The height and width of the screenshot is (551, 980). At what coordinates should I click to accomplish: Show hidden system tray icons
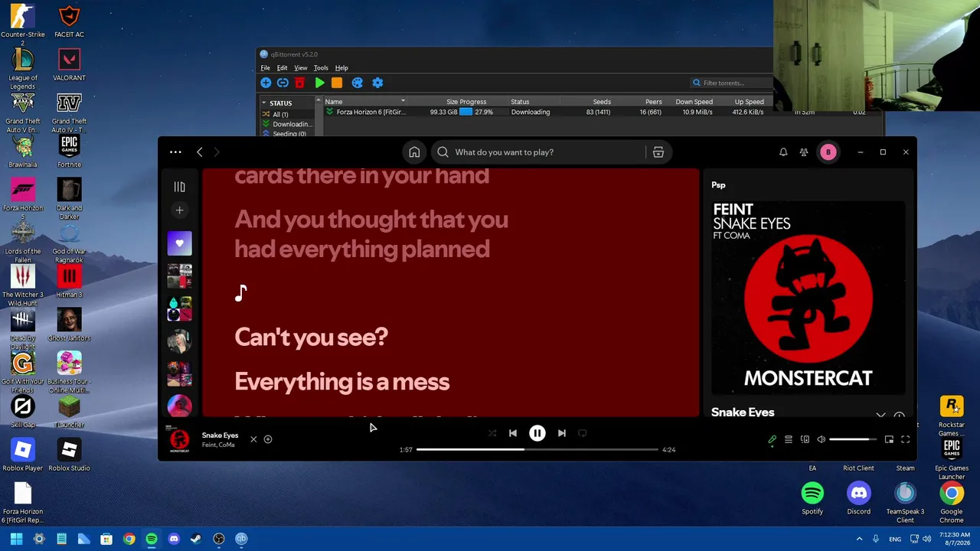(x=859, y=539)
